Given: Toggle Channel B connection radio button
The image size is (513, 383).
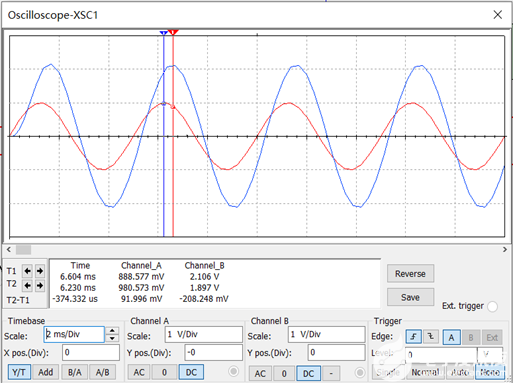Looking at the screenshot, I should tap(360, 372).
